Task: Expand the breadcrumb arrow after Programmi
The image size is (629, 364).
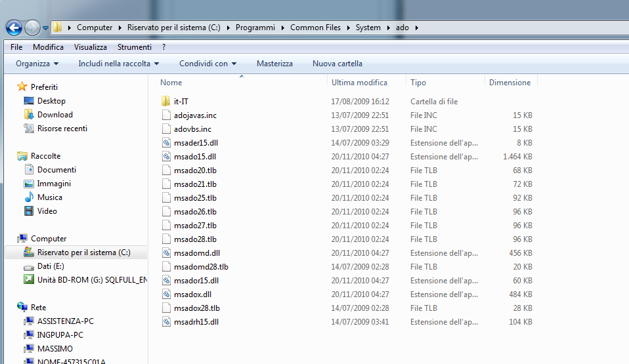Action: [283, 28]
